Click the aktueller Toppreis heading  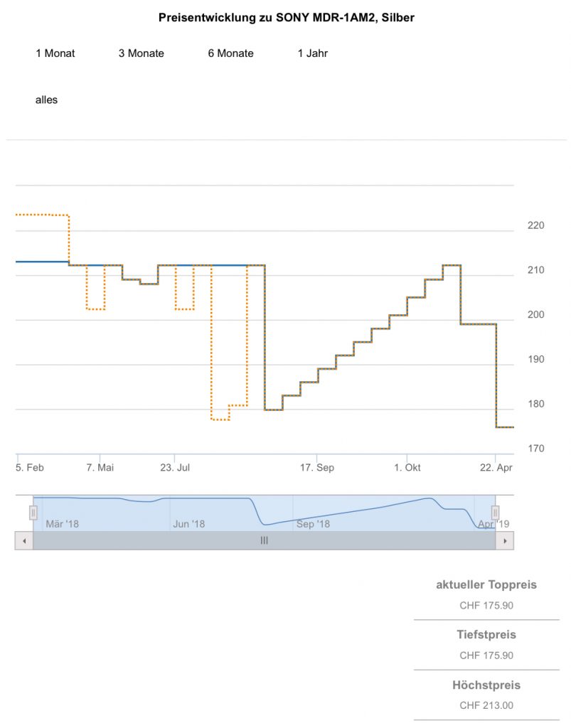point(486,585)
